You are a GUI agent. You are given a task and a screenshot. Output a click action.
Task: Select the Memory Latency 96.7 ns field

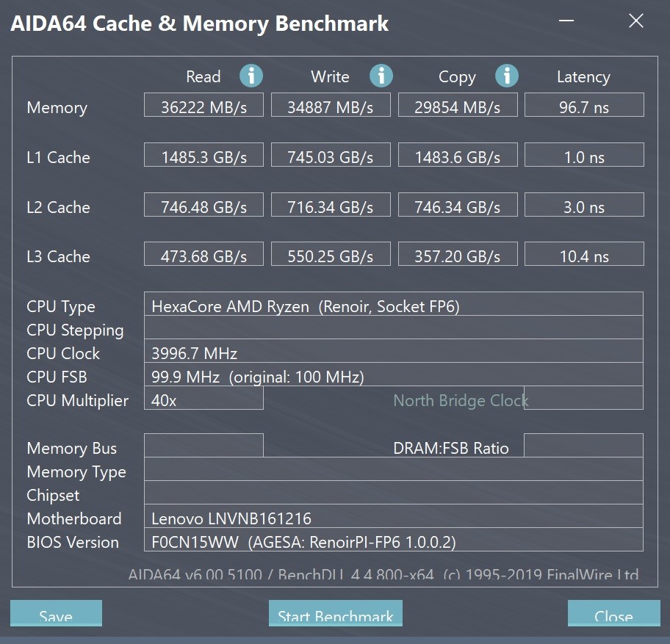(x=584, y=104)
